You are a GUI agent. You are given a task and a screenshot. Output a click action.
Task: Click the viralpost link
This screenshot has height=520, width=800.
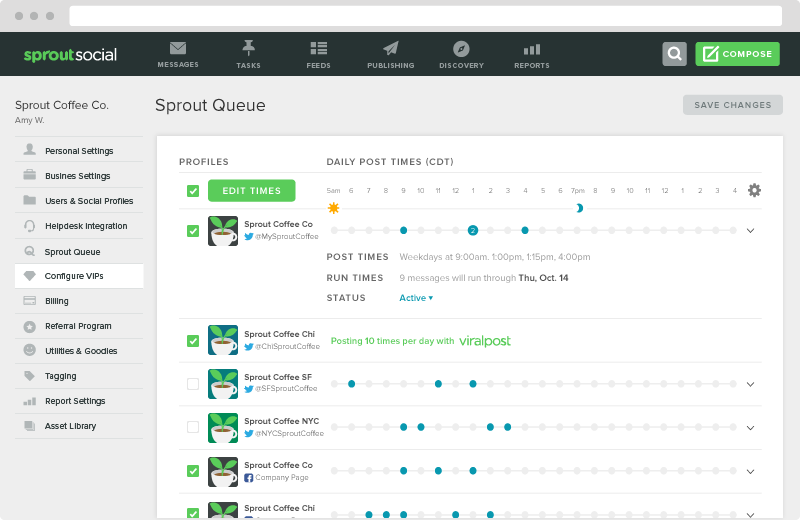[485, 341]
